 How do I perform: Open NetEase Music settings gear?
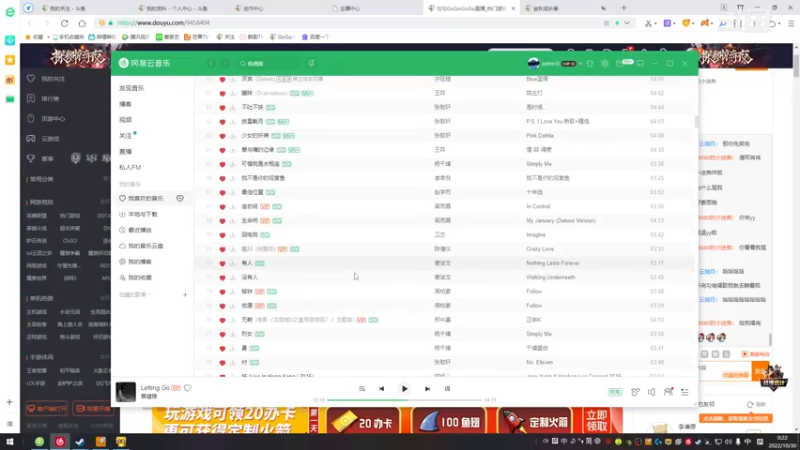pyautogui.click(x=605, y=63)
